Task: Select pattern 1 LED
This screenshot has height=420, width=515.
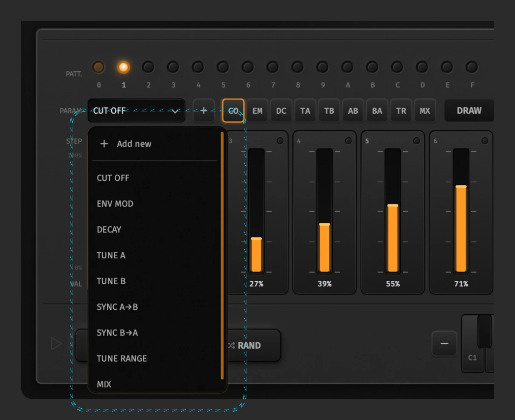Action: click(124, 67)
